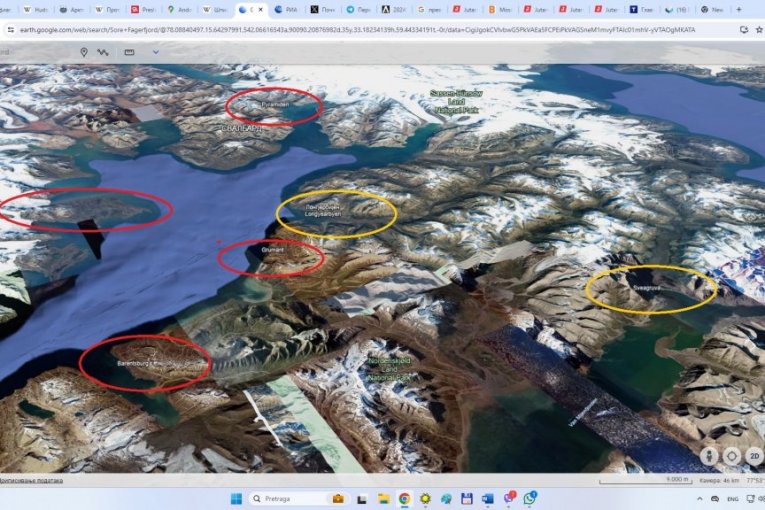Switch to the X (Twitter) browser tab
Viewport: 765px width, 510px height.
tap(315, 9)
